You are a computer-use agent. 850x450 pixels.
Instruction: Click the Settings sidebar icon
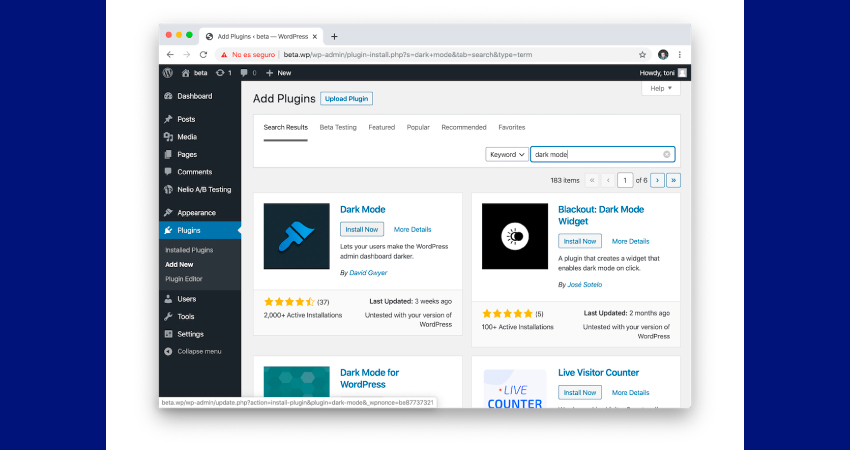[169, 334]
